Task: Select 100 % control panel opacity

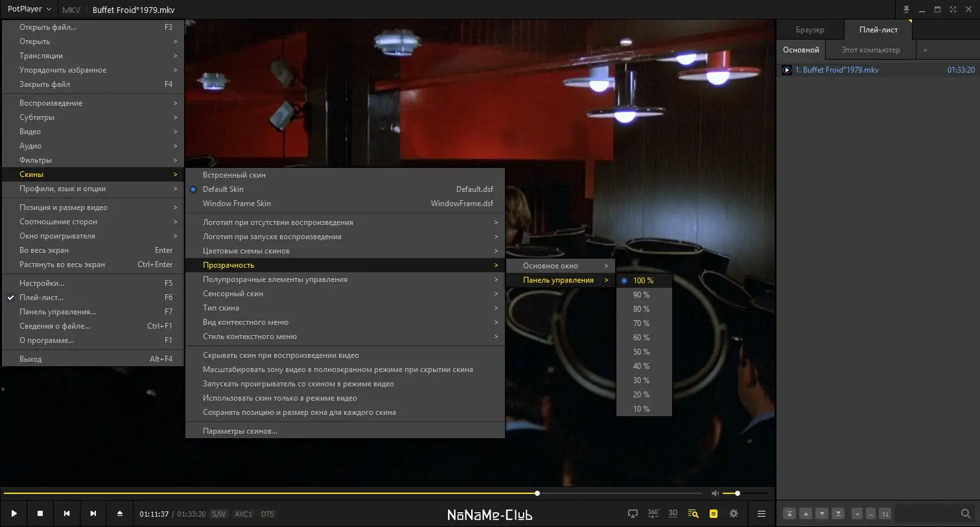Action: (x=644, y=281)
